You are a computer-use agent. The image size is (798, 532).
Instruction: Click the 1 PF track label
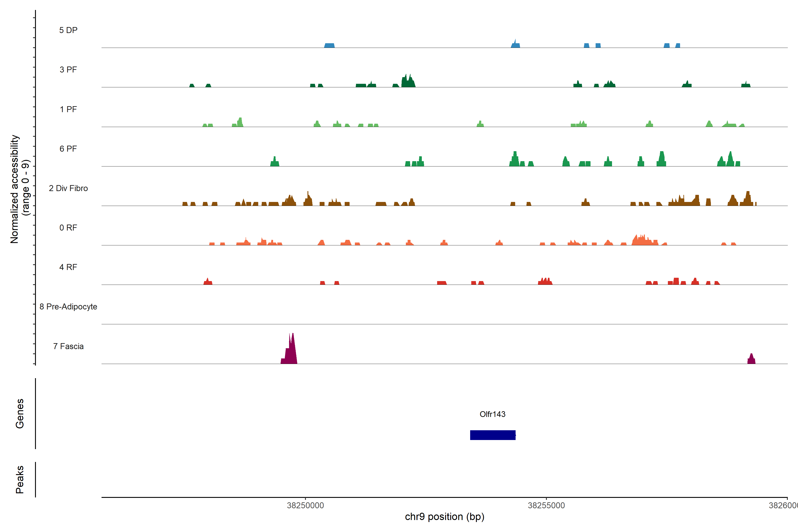pos(68,109)
